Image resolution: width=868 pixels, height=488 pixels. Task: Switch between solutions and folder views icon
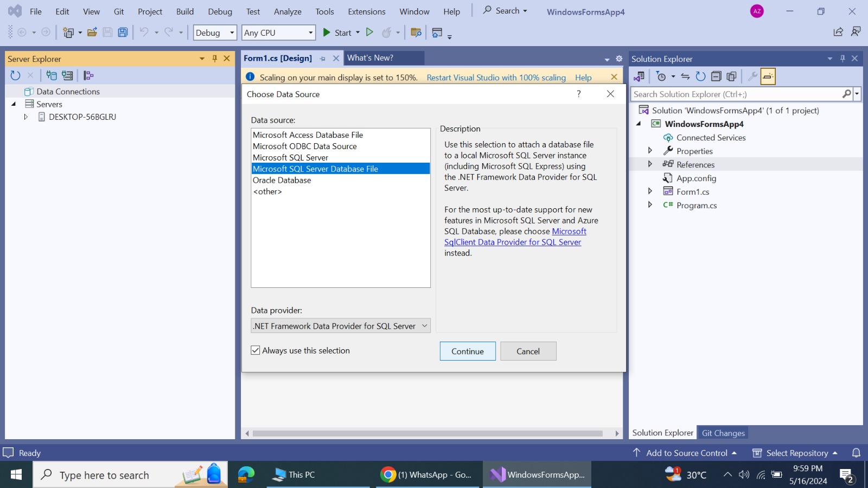point(639,76)
